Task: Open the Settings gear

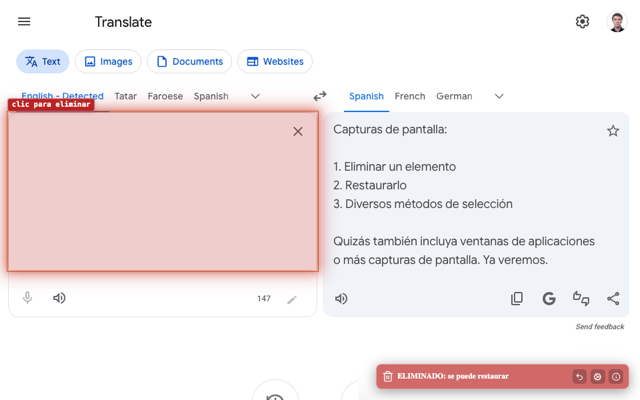Action: pos(582,22)
